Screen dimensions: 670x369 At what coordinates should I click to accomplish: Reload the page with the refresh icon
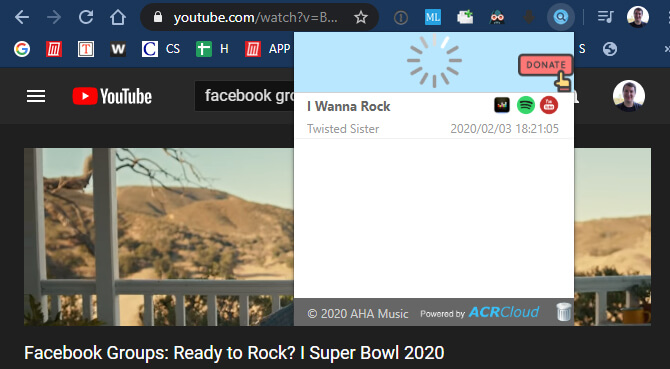tap(86, 17)
